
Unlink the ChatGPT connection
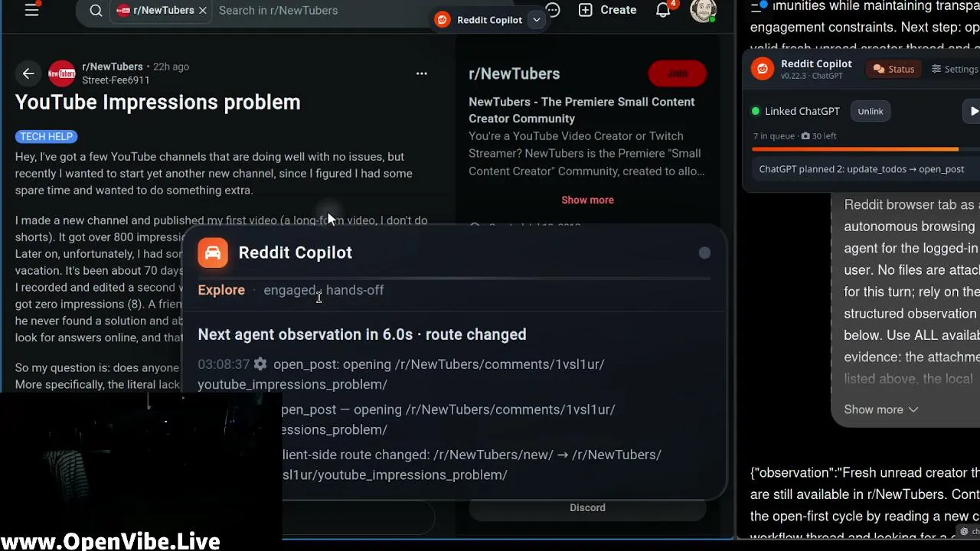(x=871, y=111)
